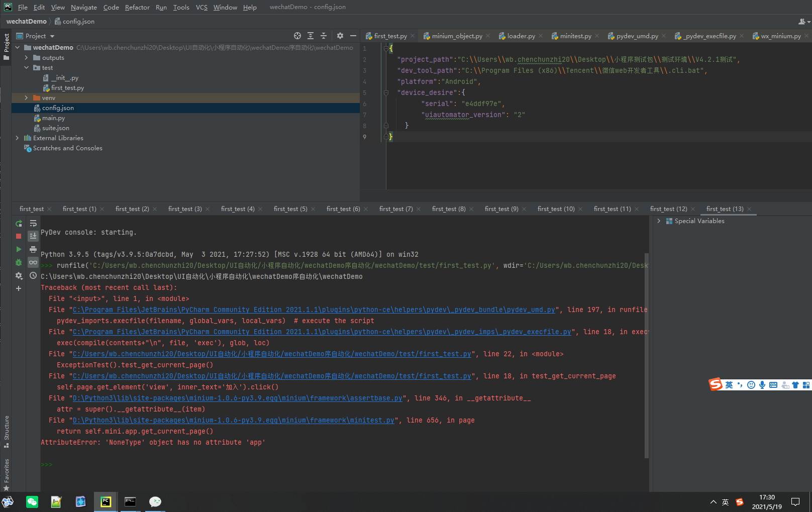Open the Refactor menu
Viewport: 812px width, 512px height.
pyautogui.click(x=137, y=7)
